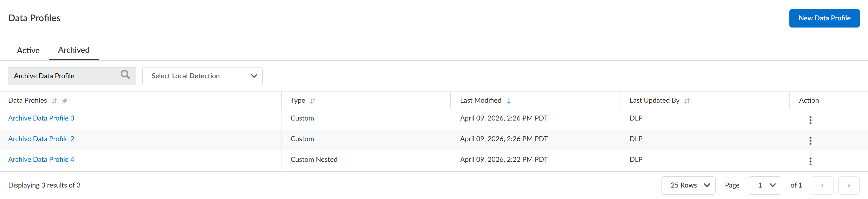Open actions menu for Archive Data Profile 4
Viewport: 868px width, 199px height.
810,161
